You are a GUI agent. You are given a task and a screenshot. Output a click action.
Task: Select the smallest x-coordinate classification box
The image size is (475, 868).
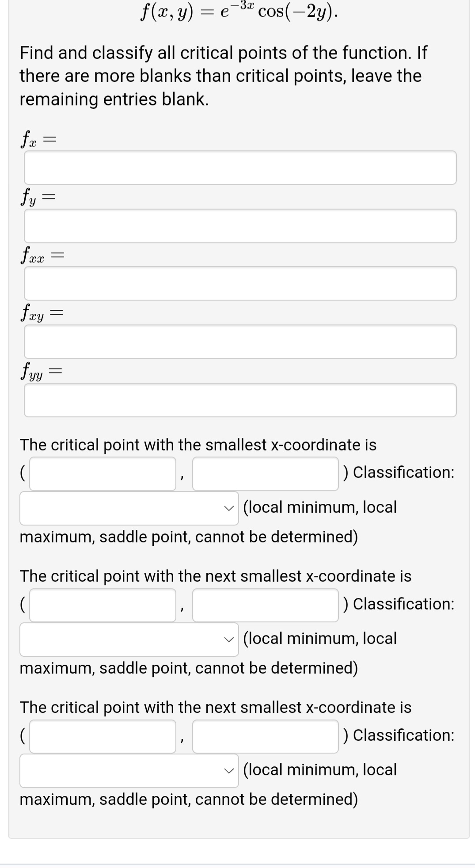coord(129,508)
